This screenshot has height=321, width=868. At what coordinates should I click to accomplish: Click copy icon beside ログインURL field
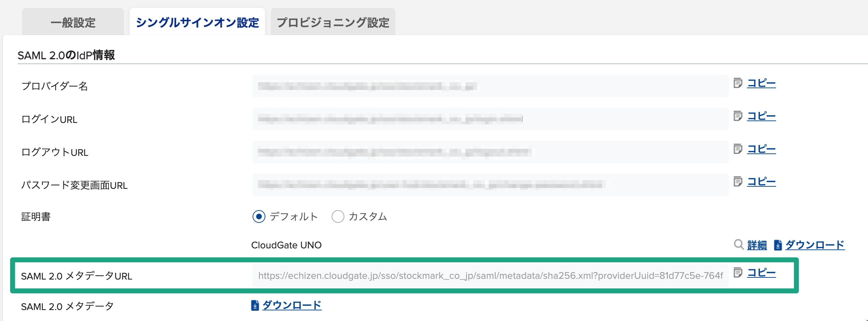tap(738, 116)
